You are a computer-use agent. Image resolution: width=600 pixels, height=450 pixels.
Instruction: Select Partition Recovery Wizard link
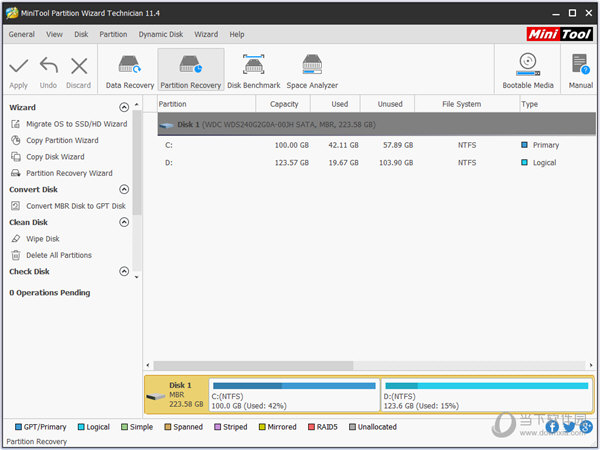[69, 173]
